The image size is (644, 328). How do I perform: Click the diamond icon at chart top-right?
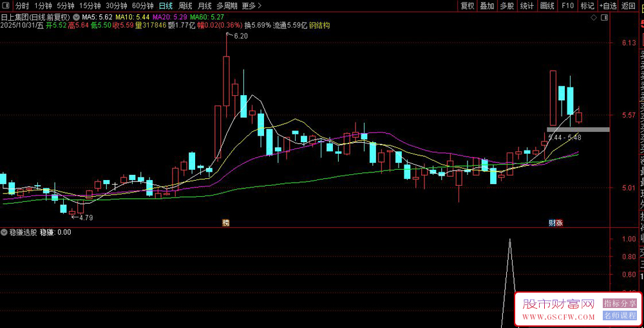point(593,18)
